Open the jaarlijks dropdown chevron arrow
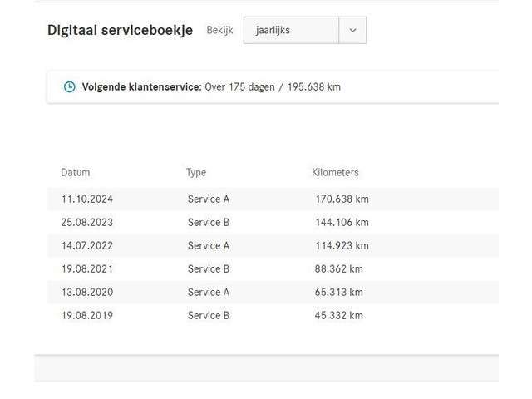The height and width of the screenshot is (399, 532). [352, 31]
